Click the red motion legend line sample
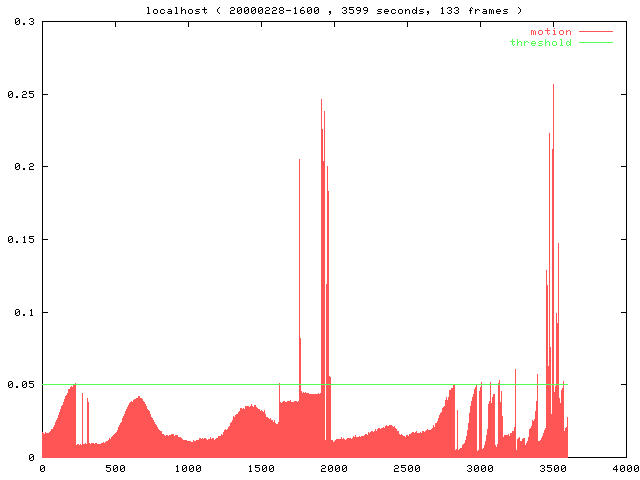 pos(594,32)
